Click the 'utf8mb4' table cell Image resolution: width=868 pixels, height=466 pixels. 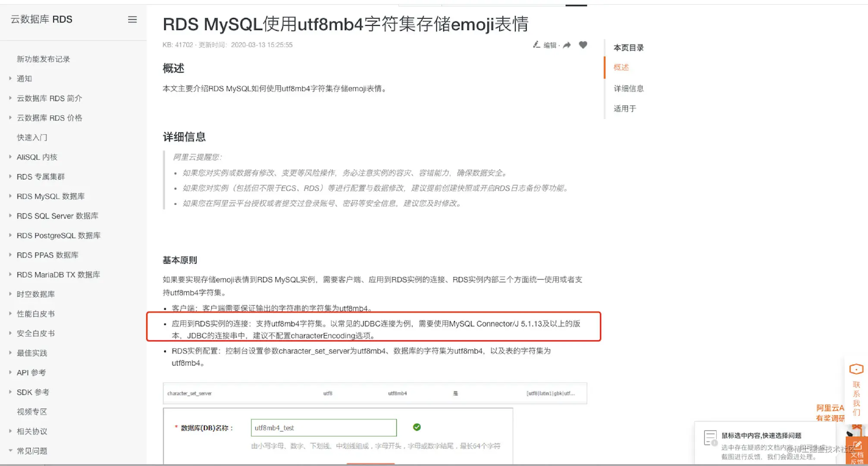[x=397, y=394]
